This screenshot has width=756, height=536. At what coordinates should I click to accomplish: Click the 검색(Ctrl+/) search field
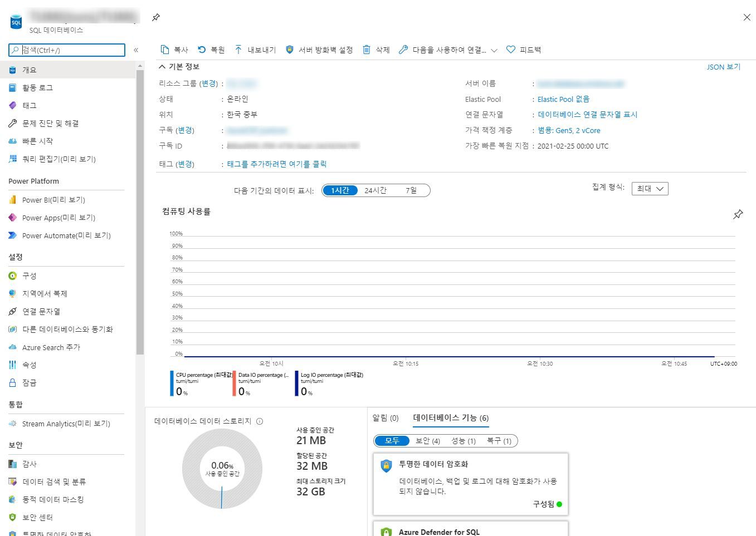click(x=67, y=50)
